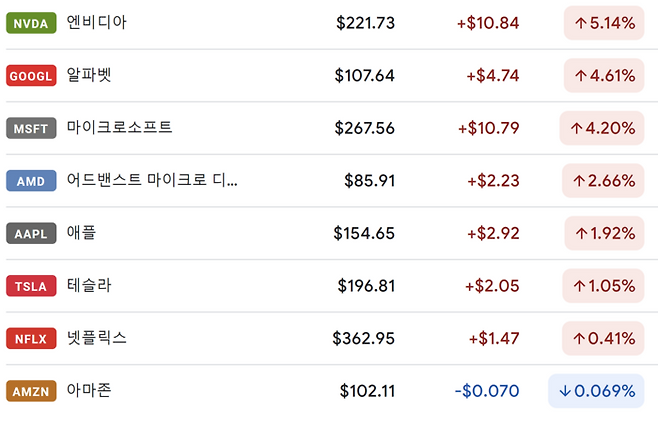Click the -$0.070 Amazon price change
The image size is (658, 426).
[487, 391]
